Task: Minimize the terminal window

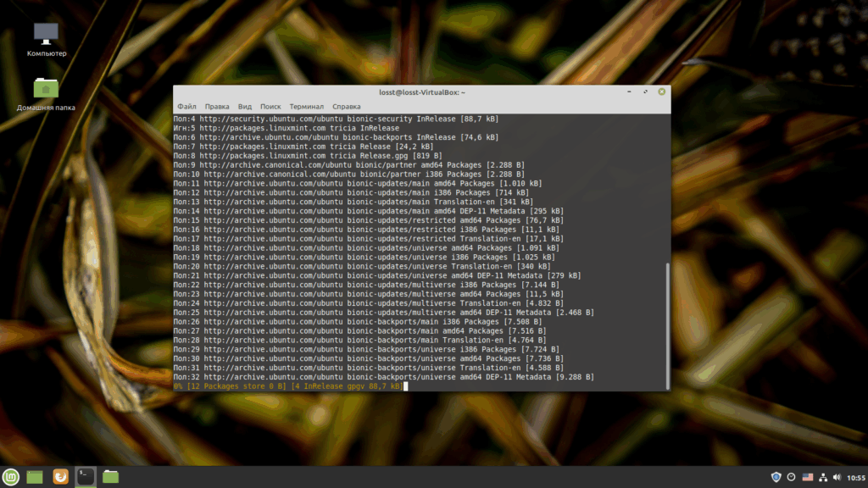Action: pos(629,91)
